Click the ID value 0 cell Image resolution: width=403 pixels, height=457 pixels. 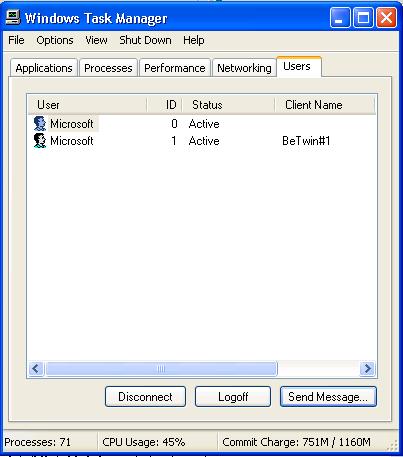point(174,124)
